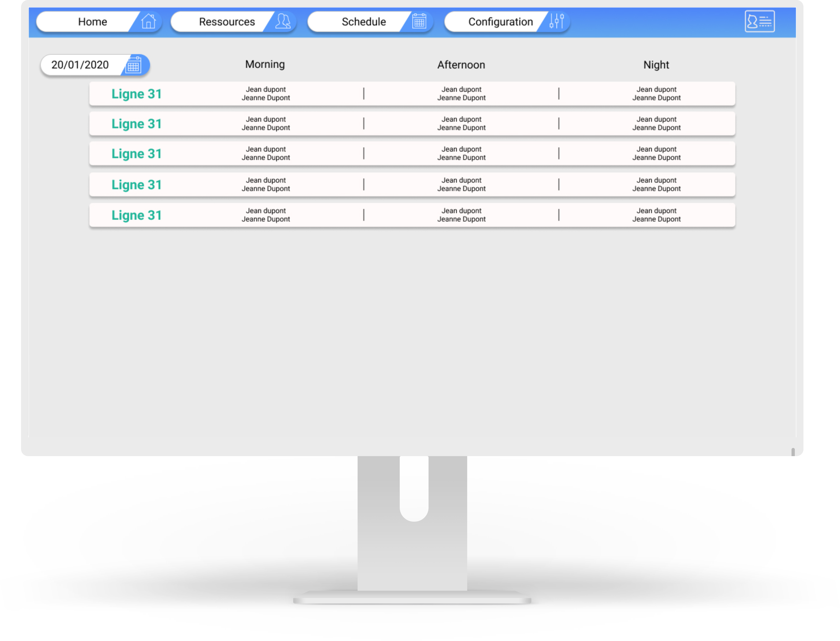This screenshot has height=641, width=840.
Task: Open the Ressources menu tab
Action: pyautogui.click(x=227, y=22)
